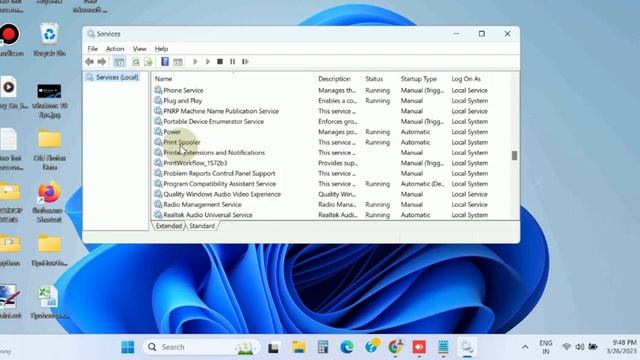
Task: Switch to the Standard tab
Action: pos(202,226)
